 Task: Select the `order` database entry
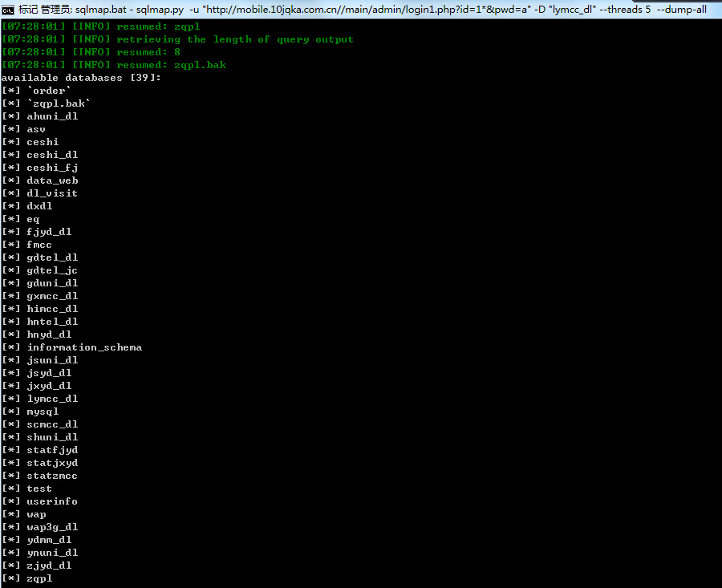tap(36, 91)
